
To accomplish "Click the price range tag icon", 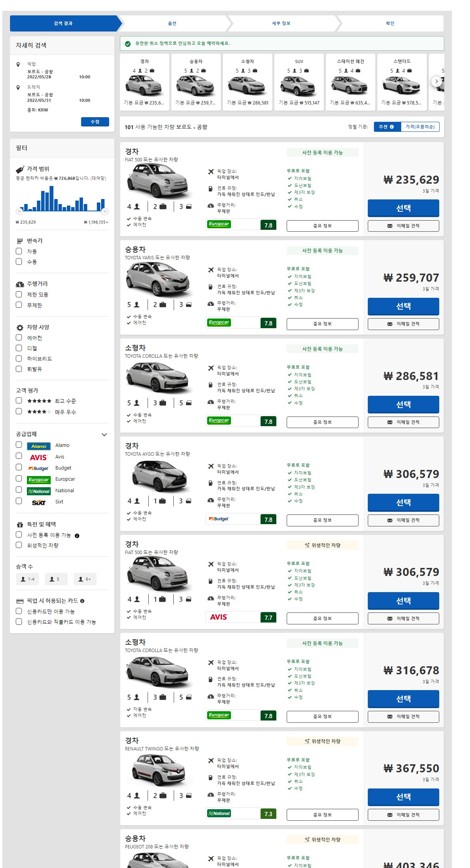I will click(20, 169).
